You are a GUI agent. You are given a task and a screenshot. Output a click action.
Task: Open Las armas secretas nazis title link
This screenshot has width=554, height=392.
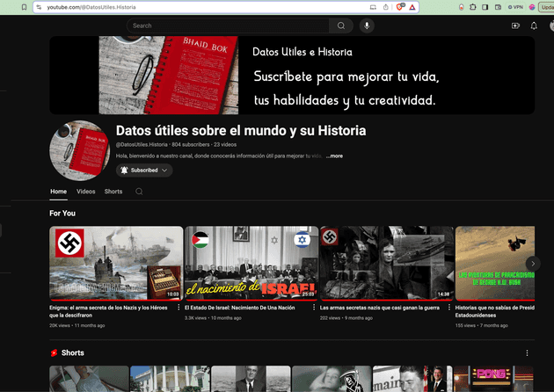click(x=380, y=308)
